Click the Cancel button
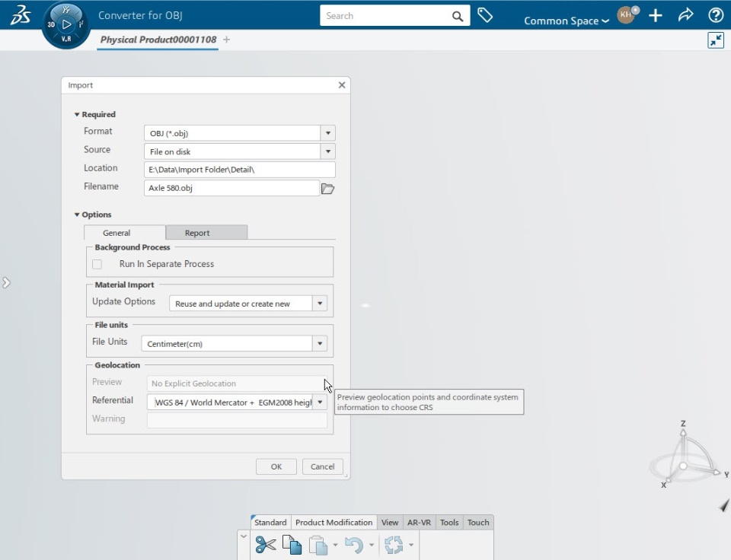The width and height of the screenshot is (731, 560). tap(323, 466)
